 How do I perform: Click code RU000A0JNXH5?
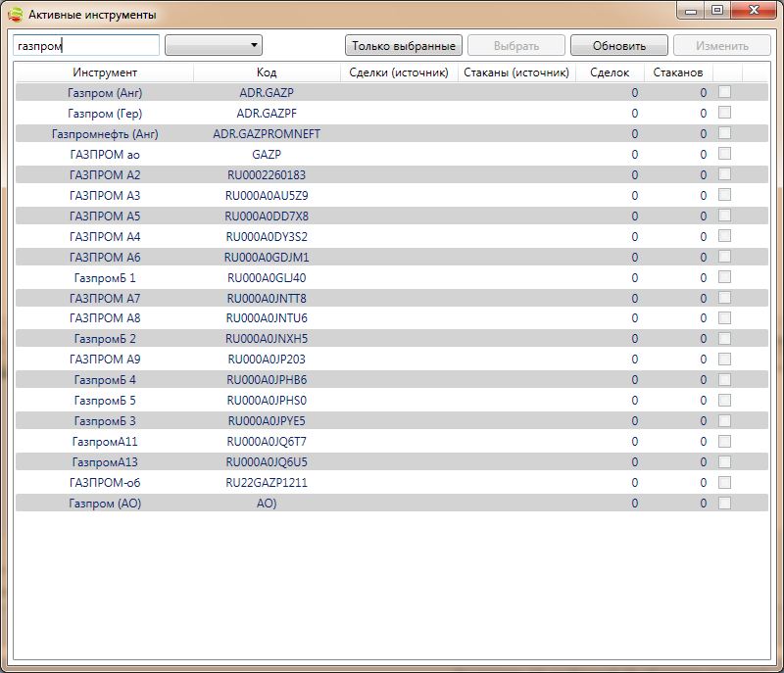[267, 339]
